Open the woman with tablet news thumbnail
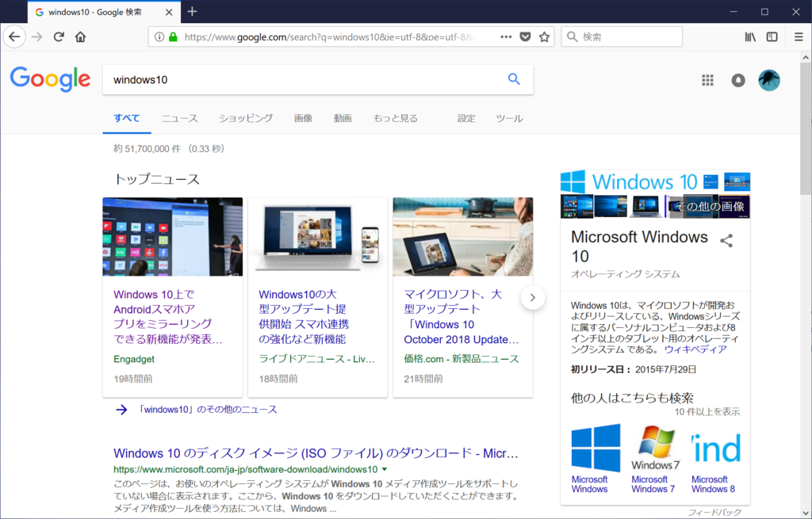812x519 pixels. coord(463,236)
